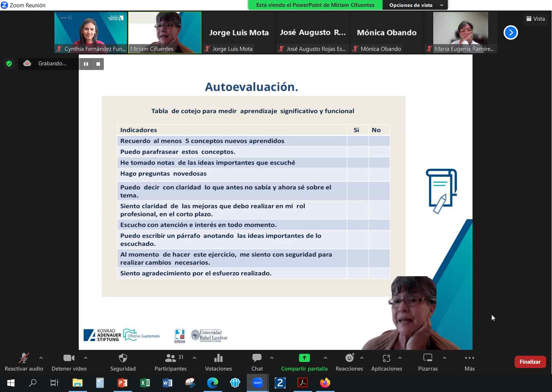The image size is (552, 392).
Task: Open the Más options menu
Action: coord(469,358)
